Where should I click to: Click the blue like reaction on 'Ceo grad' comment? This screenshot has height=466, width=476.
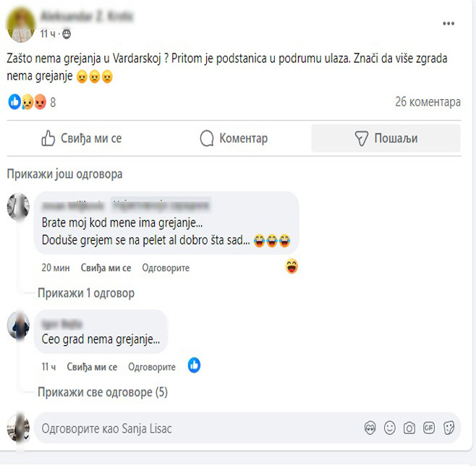194,366
